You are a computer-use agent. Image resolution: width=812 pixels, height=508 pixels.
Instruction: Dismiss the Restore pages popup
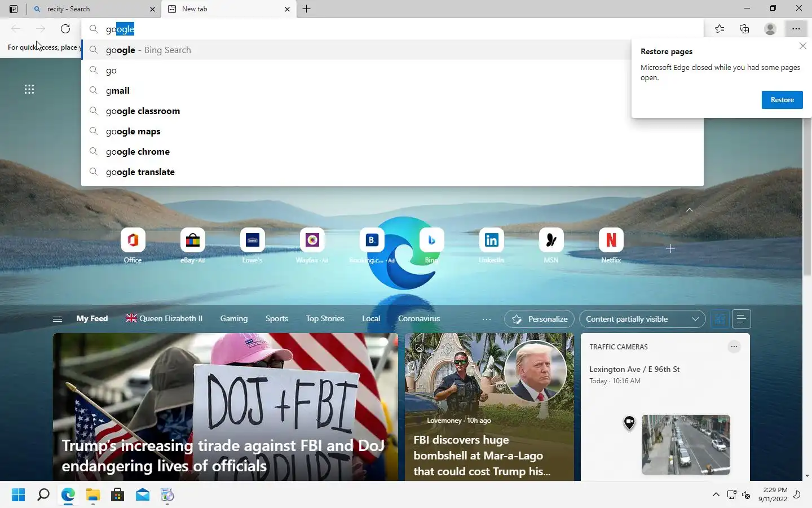(x=803, y=46)
